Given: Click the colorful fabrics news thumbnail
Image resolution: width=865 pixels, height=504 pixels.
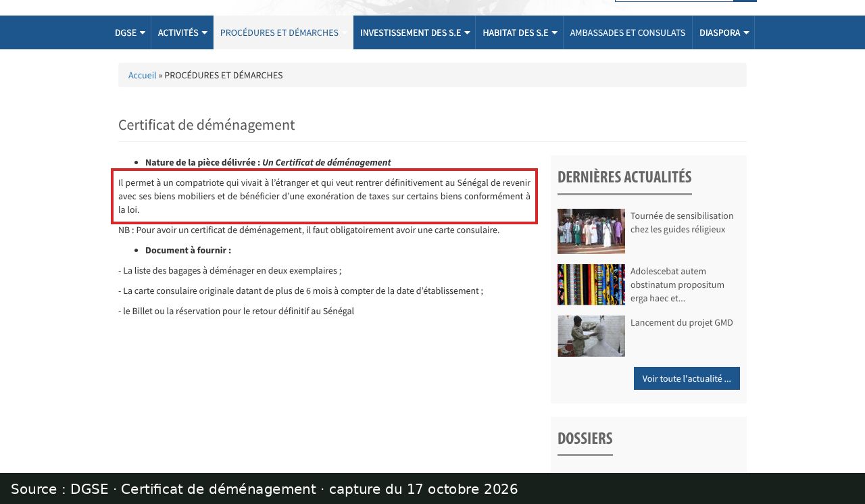Looking at the screenshot, I should point(591,284).
